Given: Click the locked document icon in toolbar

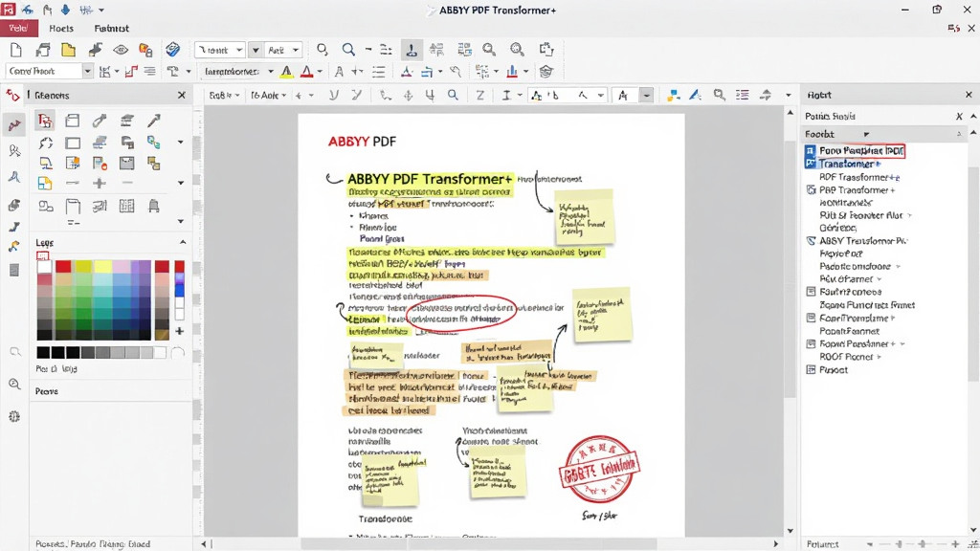Looking at the screenshot, I should tap(145, 50).
